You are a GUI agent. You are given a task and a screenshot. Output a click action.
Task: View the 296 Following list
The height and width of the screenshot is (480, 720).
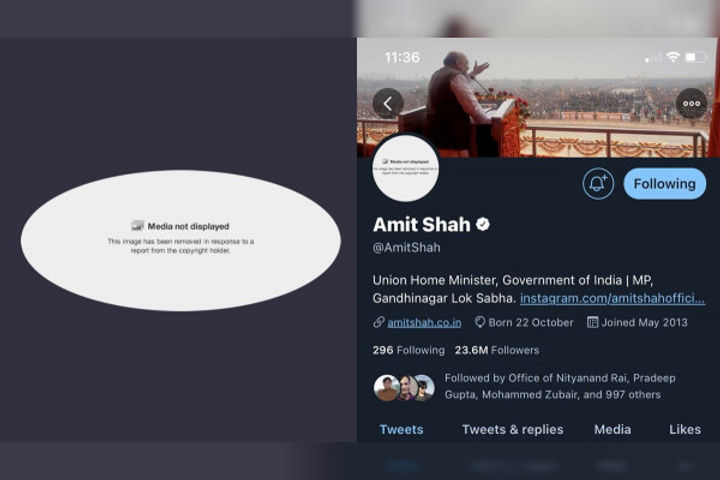(408, 350)
